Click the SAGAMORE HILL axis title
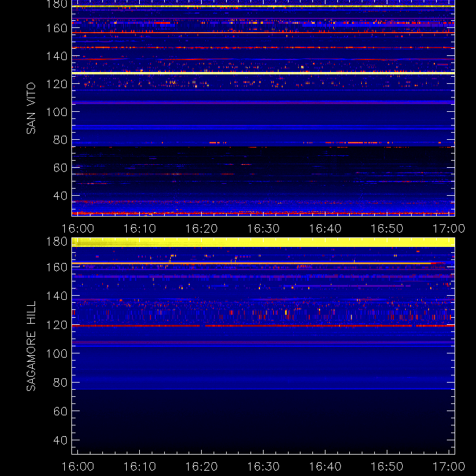The image size is (476, 476). coord(31,346)
